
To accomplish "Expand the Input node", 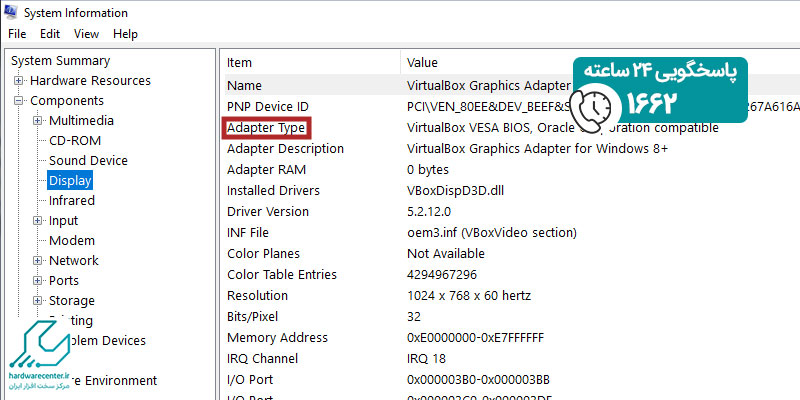I will tap(38, 221).
